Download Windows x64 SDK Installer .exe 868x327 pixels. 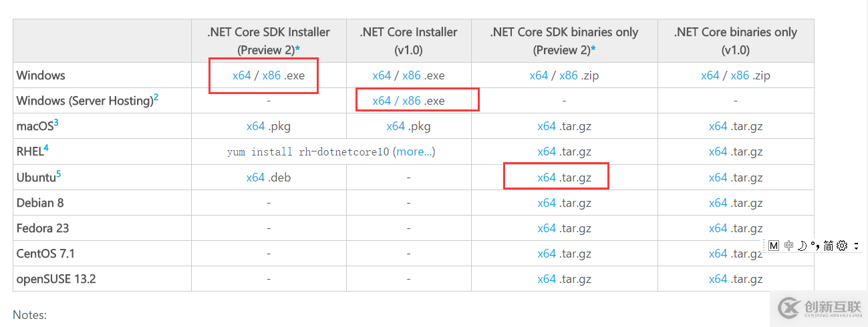[x=241, y=75]
